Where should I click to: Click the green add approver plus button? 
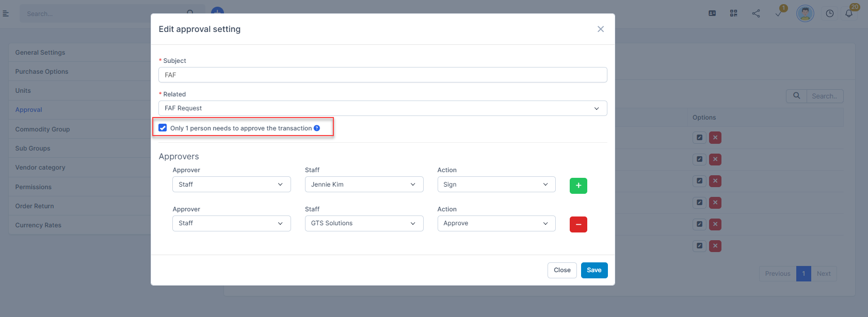point(578,186)
